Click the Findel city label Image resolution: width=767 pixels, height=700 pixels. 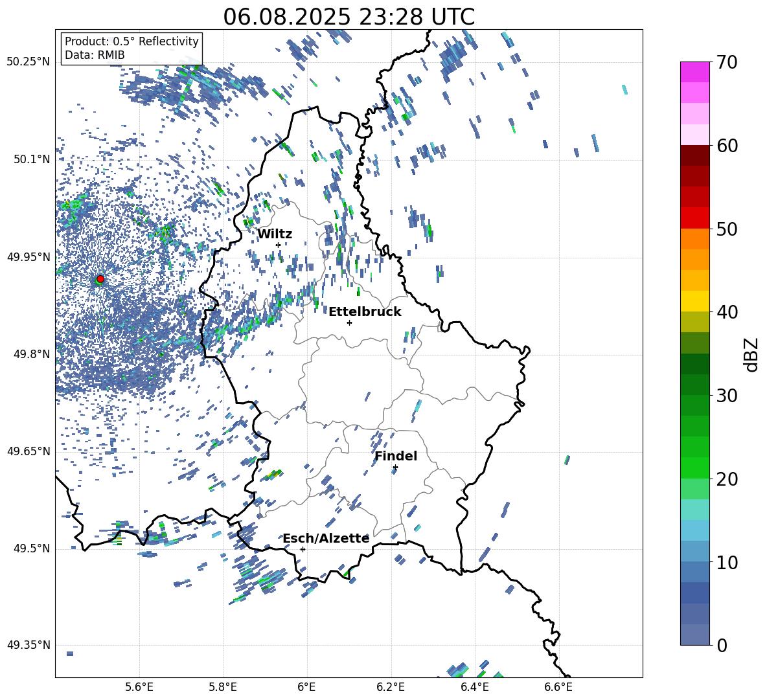pos(396,456)
